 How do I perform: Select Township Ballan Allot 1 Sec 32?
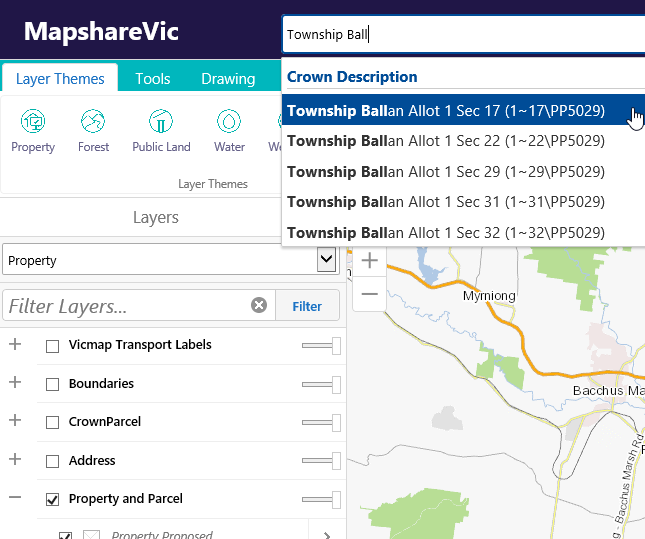pos(463,232)
